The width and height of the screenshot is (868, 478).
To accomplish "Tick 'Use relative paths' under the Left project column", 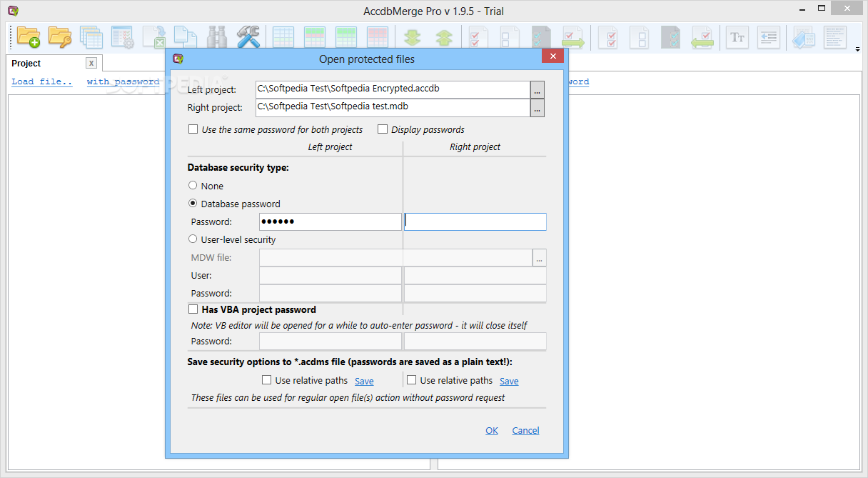I will tap(267, 380).
